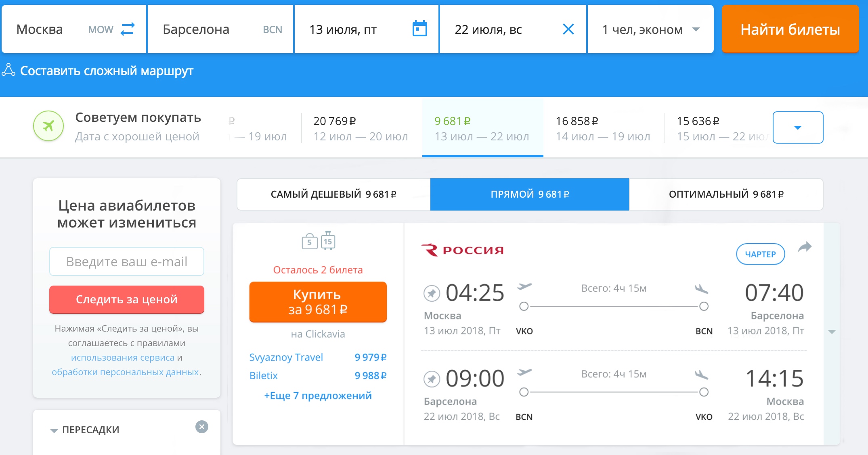Screen dimensions: 868x455
Task: Pin the 09:00 Barcelona return flight
Action: pyautogui.click(x=432, y=379)
